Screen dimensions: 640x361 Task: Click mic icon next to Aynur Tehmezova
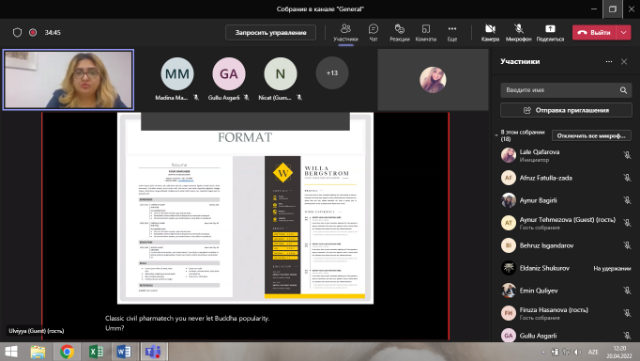point(627,223)
